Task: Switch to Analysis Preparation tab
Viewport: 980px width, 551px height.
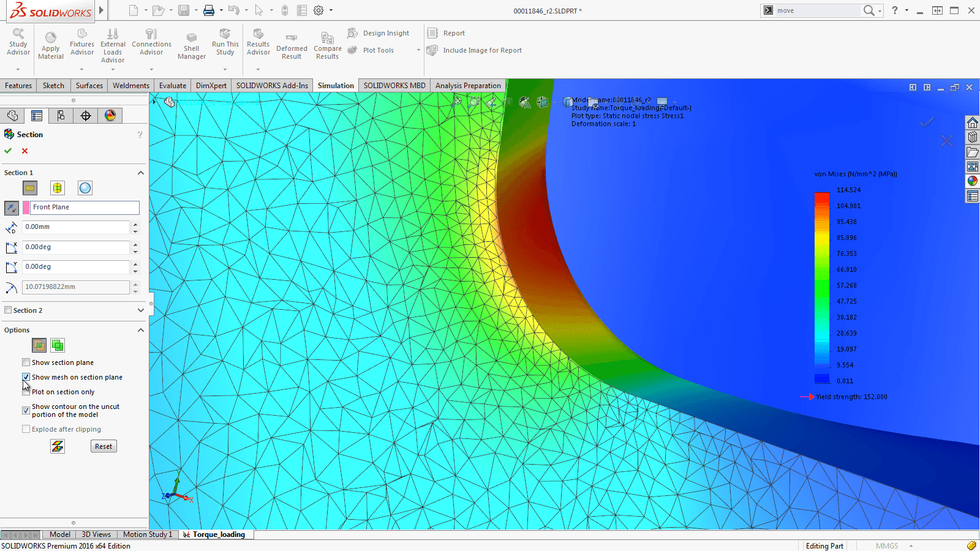Action: pyautogui.click(x=468, y=86)
